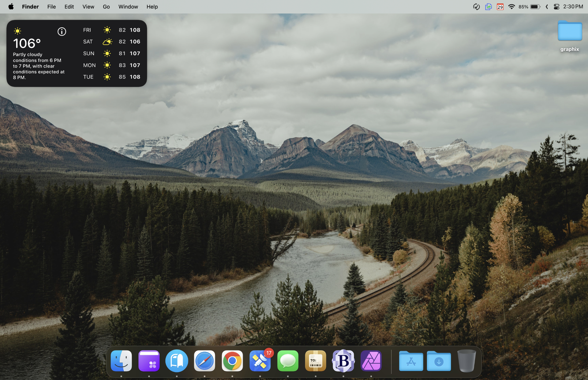Open Safari from the Dock
This screenshot has height=380, width=588.
tap(204, 361)
